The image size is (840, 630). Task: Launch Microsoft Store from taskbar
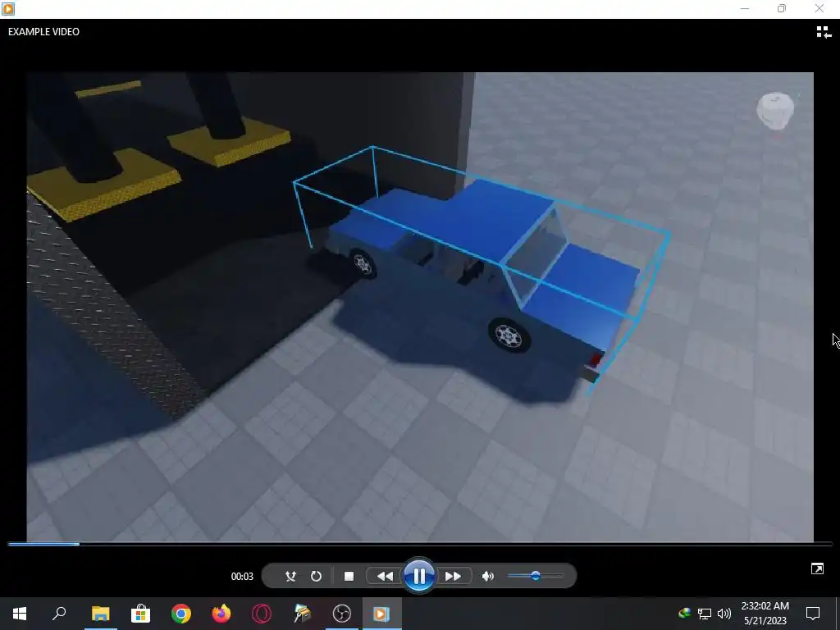[140, 614]
